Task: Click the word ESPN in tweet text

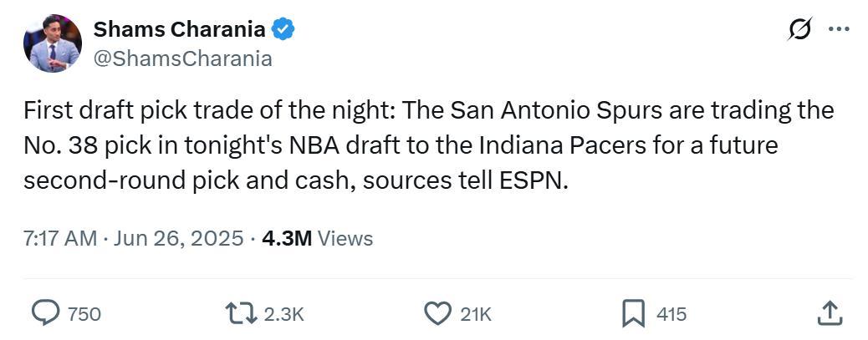Action: pos(530,180)
